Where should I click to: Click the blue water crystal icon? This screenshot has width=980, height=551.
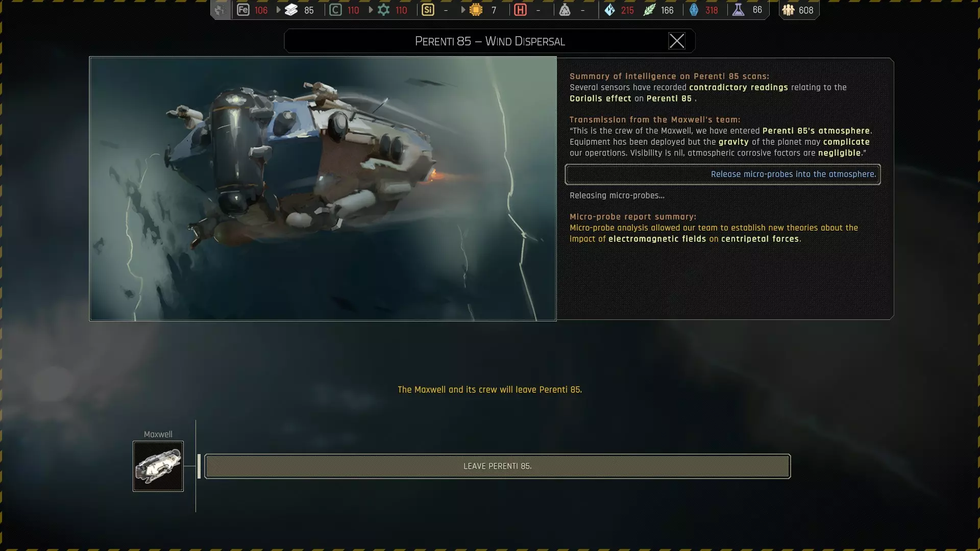click(609, 10)
